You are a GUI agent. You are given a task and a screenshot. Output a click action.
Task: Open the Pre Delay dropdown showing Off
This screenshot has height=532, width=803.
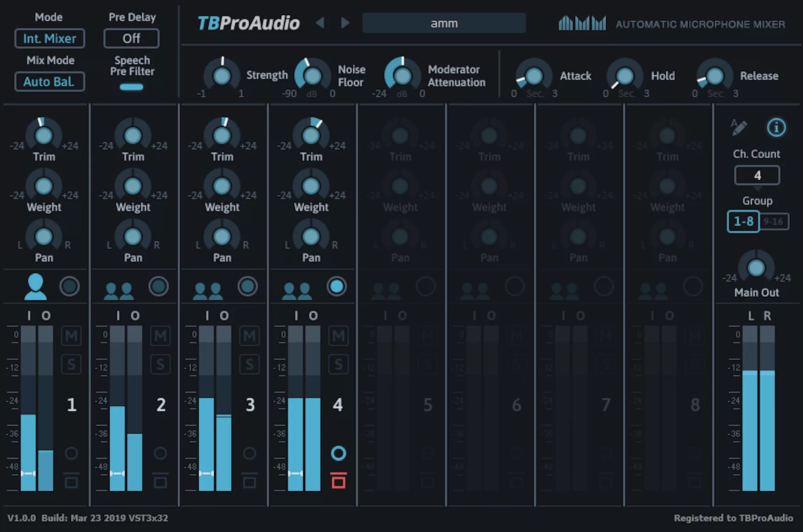coord(131,39)
